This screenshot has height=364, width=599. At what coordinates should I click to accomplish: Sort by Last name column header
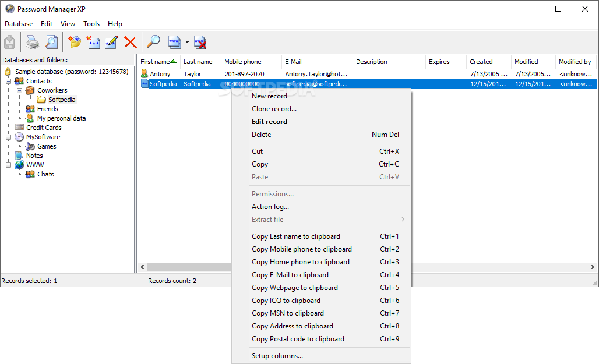pos(200,62)
